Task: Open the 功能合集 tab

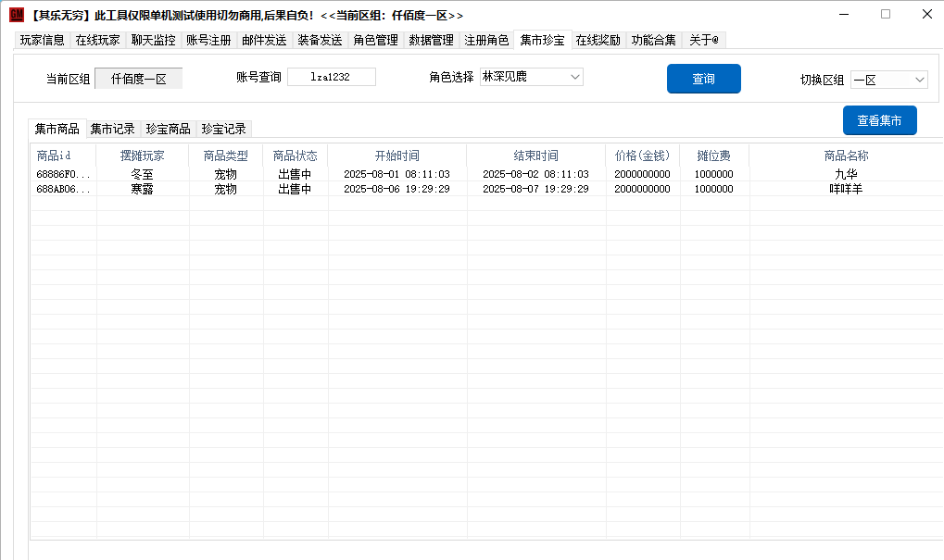Action: pos(654,40)
